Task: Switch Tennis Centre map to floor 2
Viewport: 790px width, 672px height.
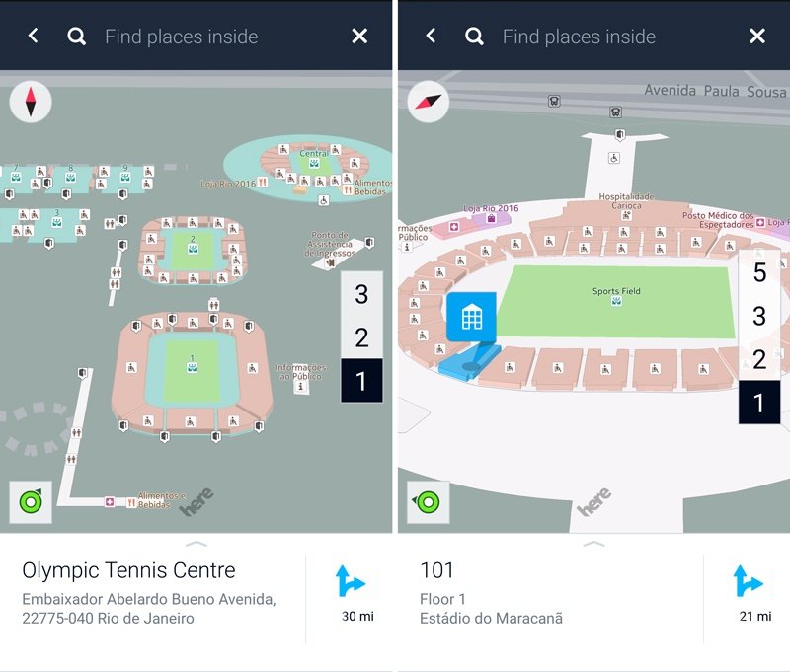Action: [361, 336]
